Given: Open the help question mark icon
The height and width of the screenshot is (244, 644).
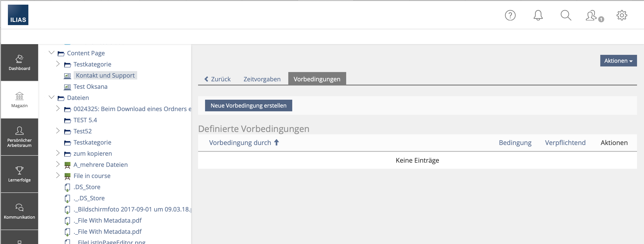Looking at the screenshot, I should (x=510, y=16).
